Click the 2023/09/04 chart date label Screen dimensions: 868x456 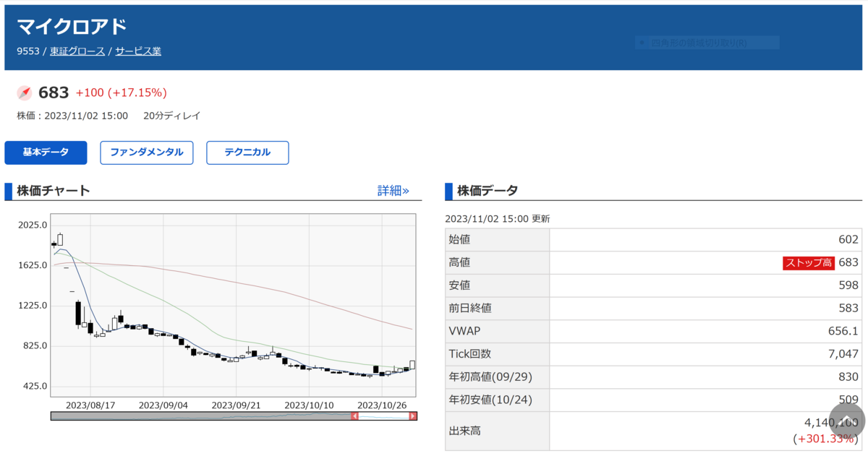click(x=163, y=405)
